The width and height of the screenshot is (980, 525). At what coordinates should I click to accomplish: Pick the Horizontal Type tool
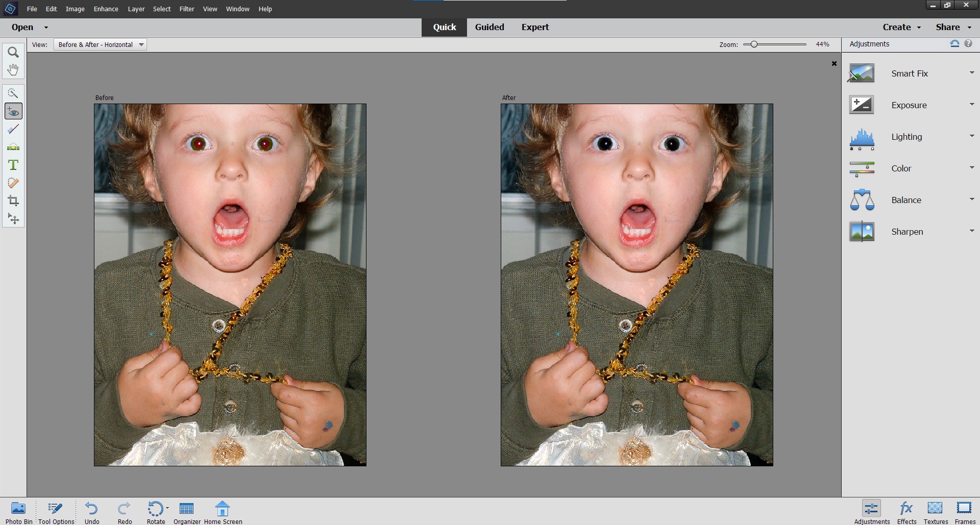(x=13, y=165)
